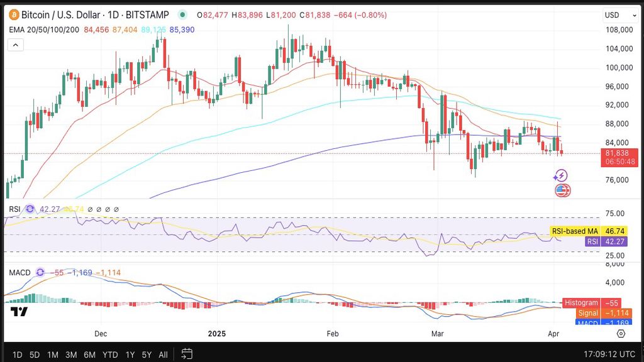
Task: Click the MACD legend signal value -1,114
Action: 108,273
